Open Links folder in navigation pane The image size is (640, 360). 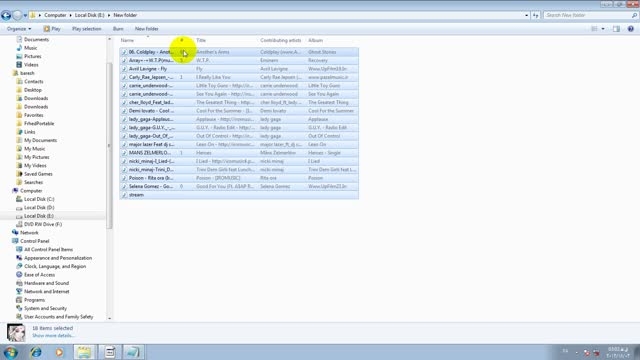(29, 132)
